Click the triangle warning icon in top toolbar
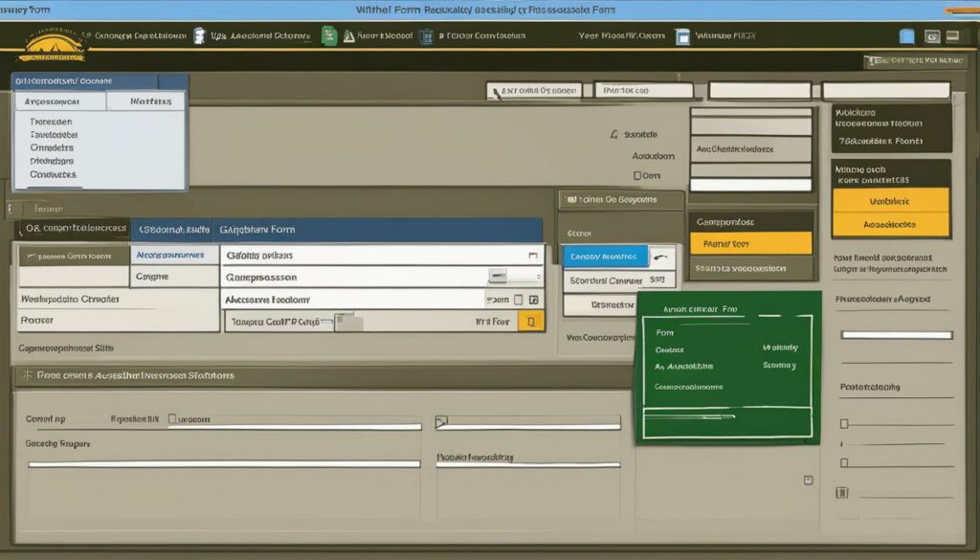 coord(348,36)
